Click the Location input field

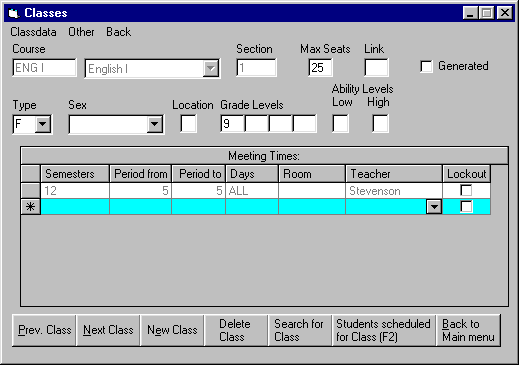coord(189,124)
